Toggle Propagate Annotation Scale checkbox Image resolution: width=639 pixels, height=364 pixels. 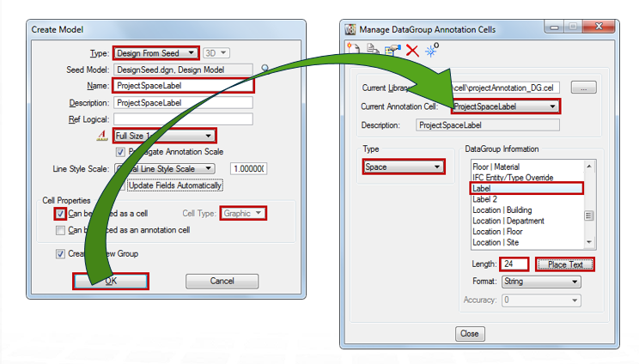tap(120, 152)
